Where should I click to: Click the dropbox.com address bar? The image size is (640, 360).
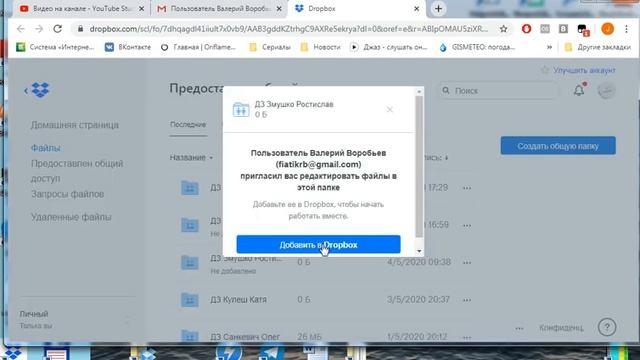288,29
